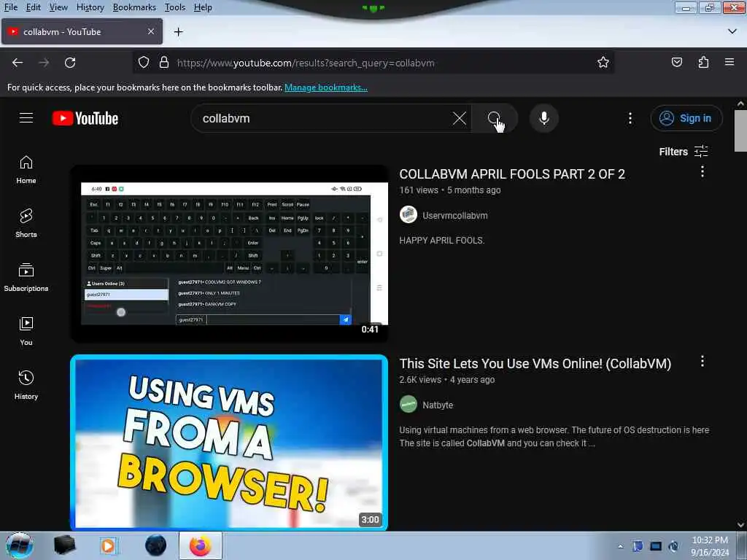The image size is (747, 560).
Task: Open the Help menu
Action: 203,7
